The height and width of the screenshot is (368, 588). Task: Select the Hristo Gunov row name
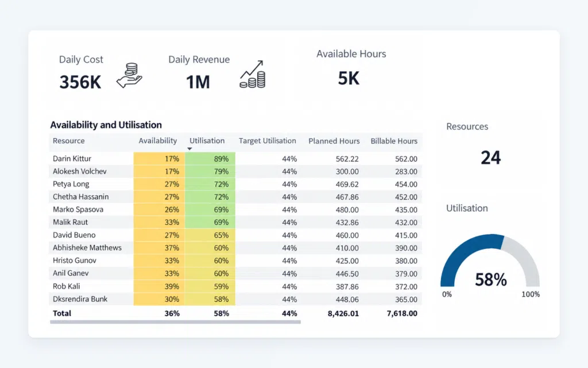(74, 260)
